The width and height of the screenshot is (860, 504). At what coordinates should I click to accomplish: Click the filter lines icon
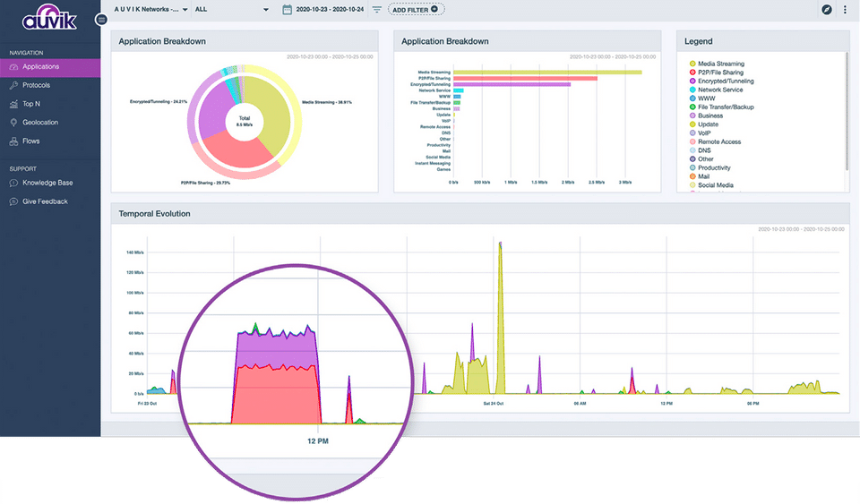[x=377, y=10]
